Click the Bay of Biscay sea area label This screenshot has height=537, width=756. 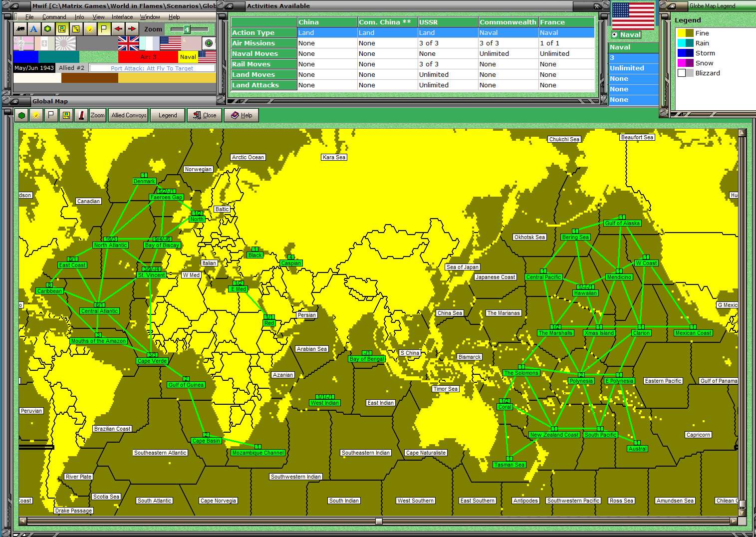[162, 245]
